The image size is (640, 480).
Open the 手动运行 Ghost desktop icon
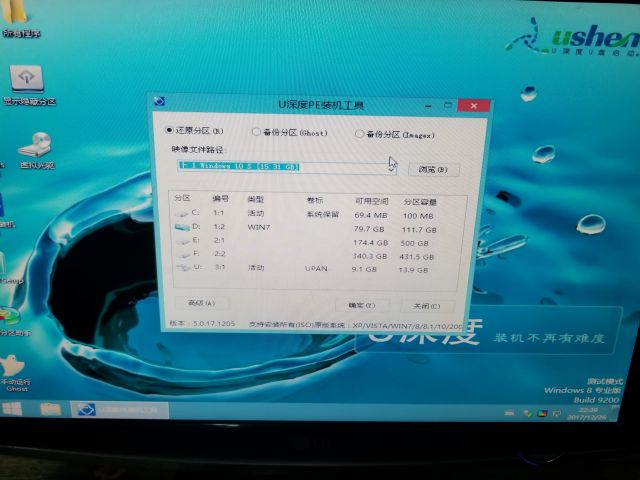click(x=15, y=373)
